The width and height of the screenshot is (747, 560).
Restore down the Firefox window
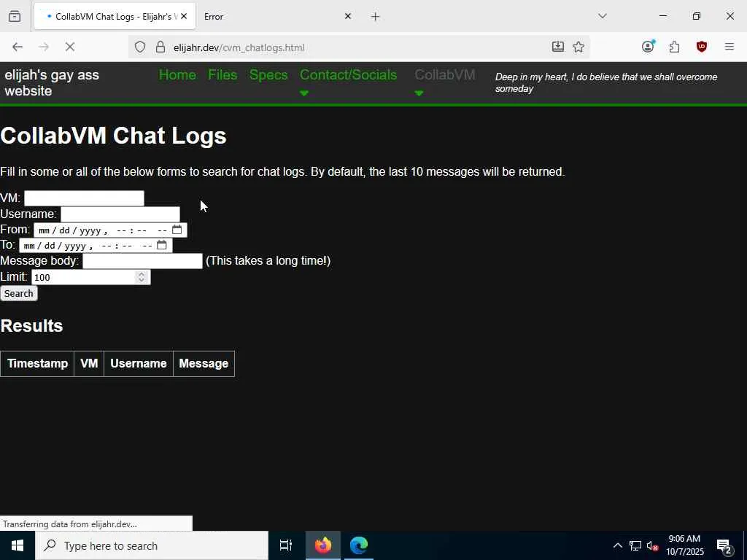[x=697, y=16]
